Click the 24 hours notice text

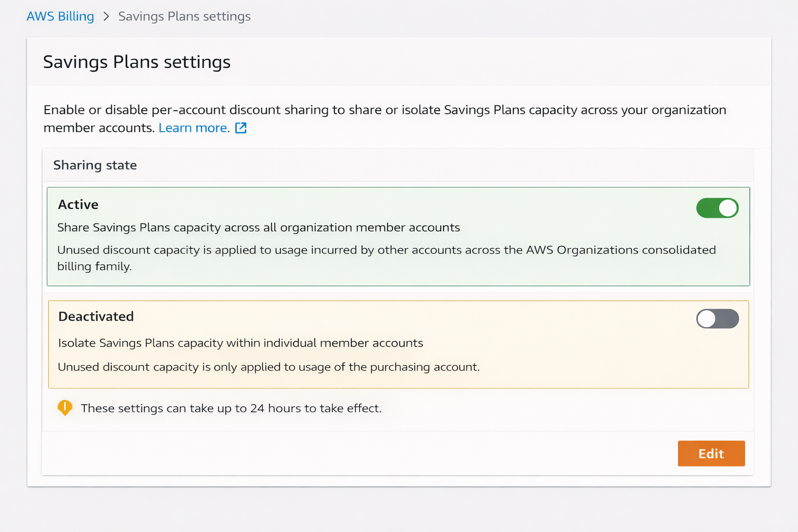(x=231, y=408)
